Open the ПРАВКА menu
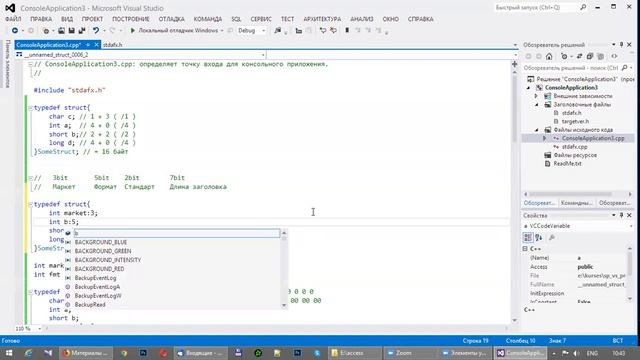The width and height of the screenshot is (640, 360). pos(41,19)
